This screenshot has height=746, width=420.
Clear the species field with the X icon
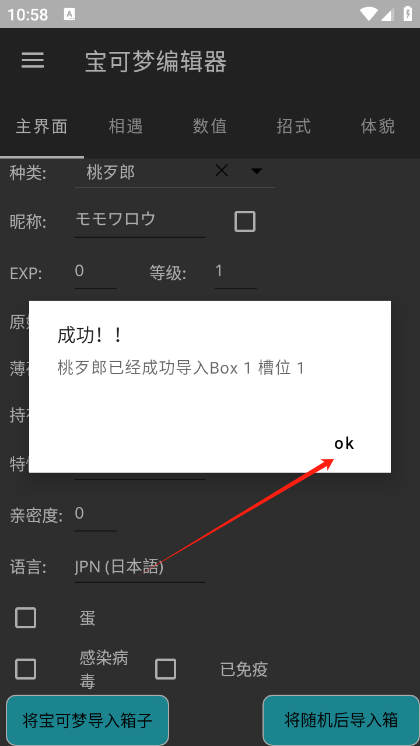pos(222,170)
